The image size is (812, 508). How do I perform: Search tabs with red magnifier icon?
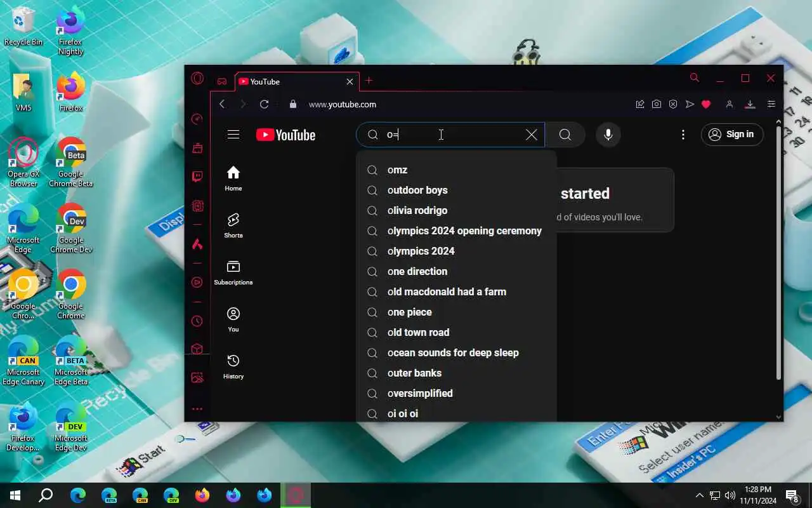click(x=695, y=77)
